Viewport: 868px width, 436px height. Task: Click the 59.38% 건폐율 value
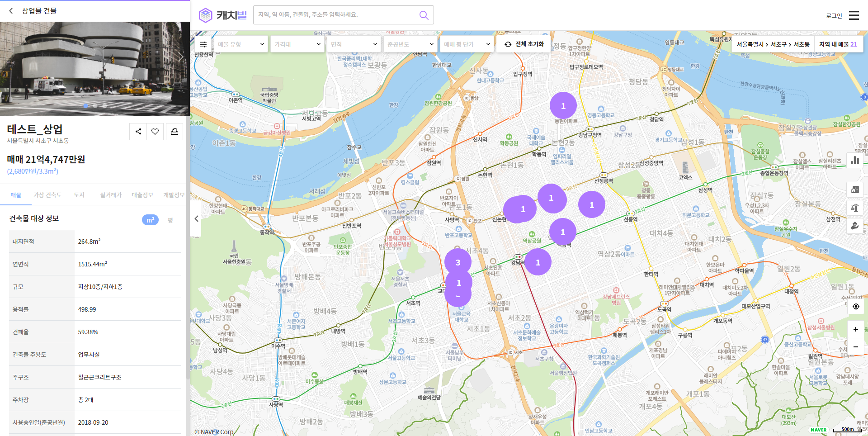coord(88,332)
